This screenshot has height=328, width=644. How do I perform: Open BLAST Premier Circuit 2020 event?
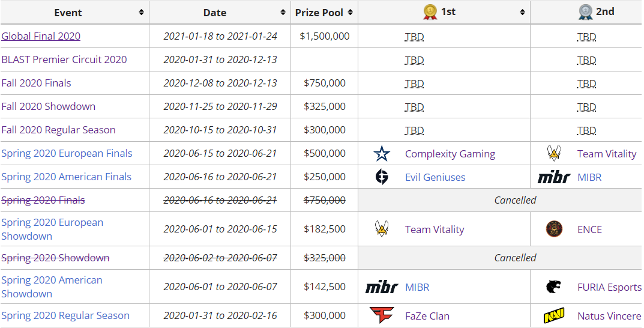tap(64, 59)
